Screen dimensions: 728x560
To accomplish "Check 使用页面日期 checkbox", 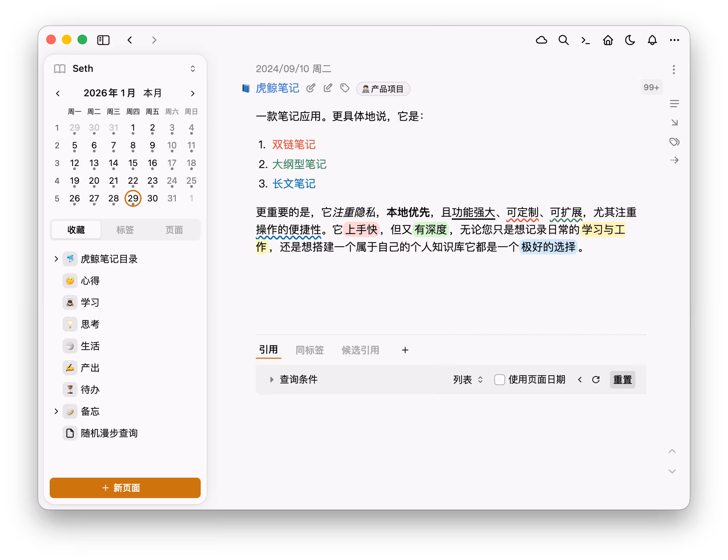I will [x=499, y=380].
